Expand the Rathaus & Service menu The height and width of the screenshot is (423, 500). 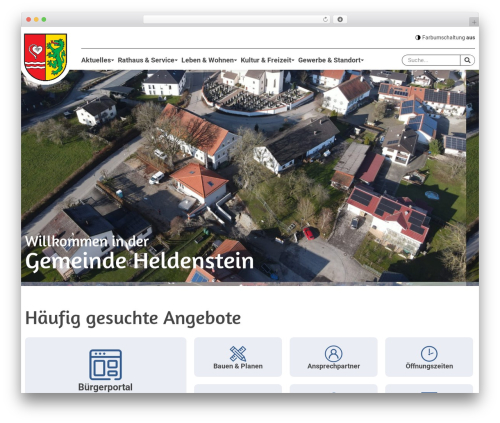(x=147, y=60)
